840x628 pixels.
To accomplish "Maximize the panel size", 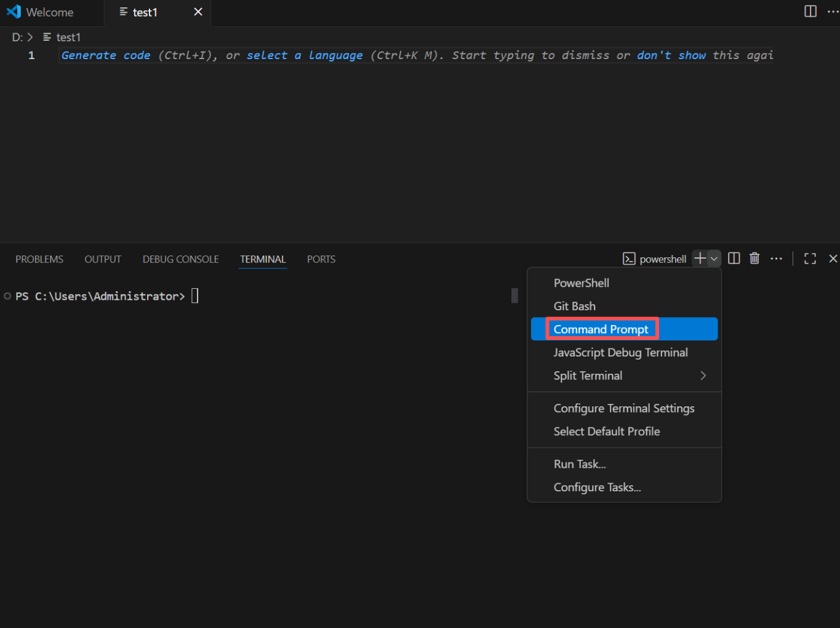I will click(x=810, y=259).
